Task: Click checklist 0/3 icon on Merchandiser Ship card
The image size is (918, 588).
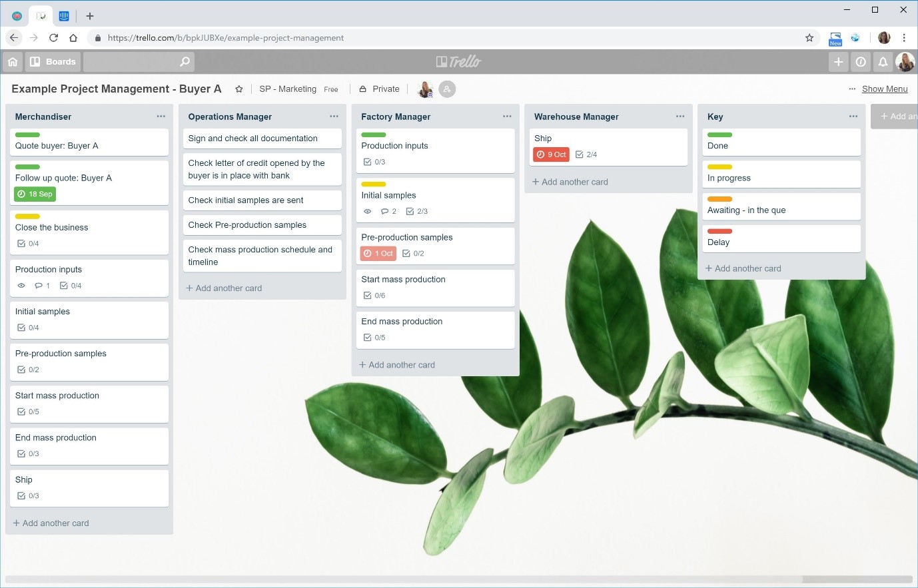Action: click(21, 495)
